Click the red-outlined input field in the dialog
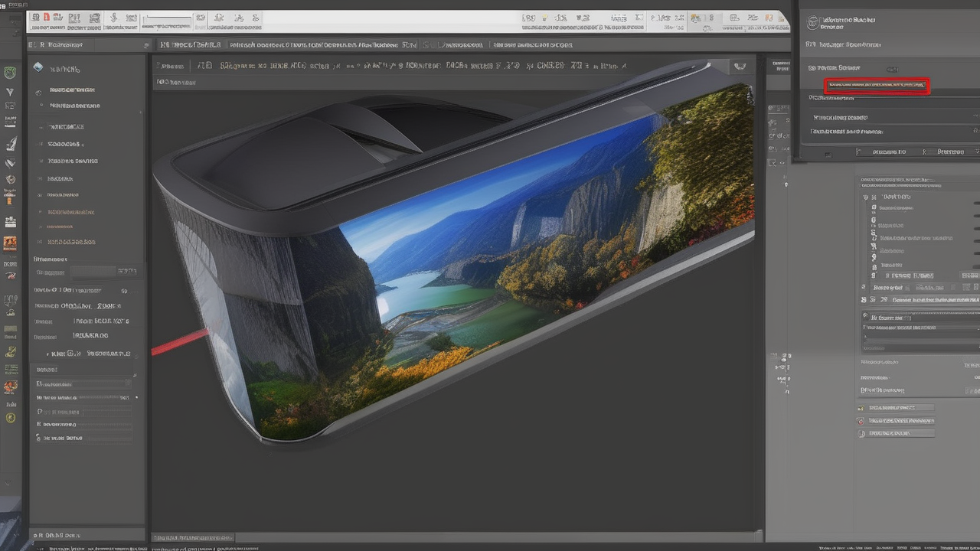This screenshot has width=980, height=551. point(877,86)
